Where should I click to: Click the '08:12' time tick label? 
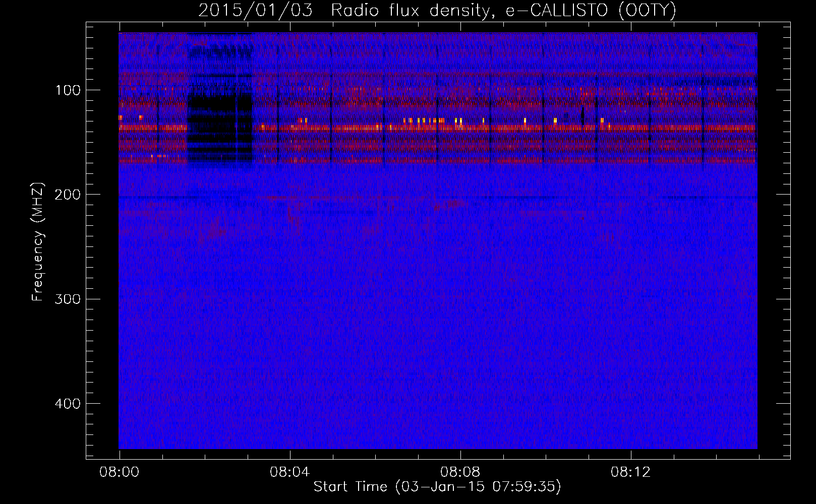631,472
